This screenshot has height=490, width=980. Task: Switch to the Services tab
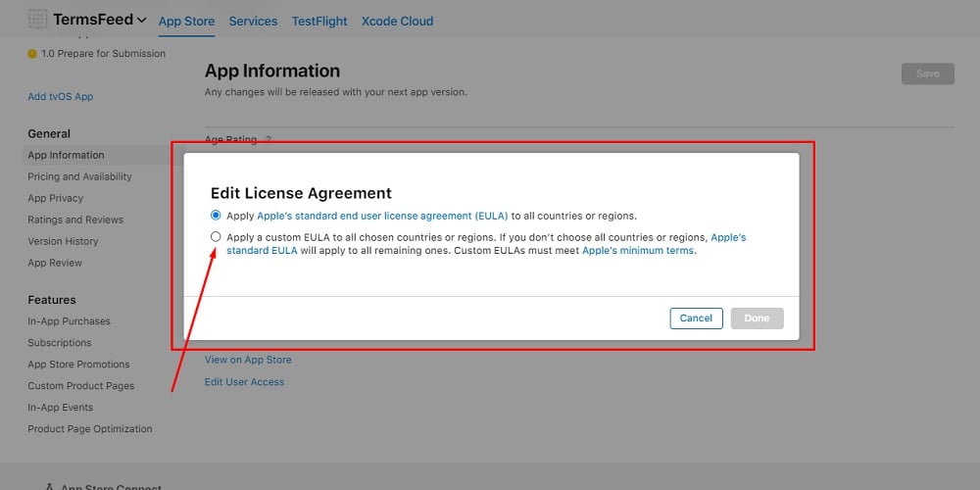point(253,22)
